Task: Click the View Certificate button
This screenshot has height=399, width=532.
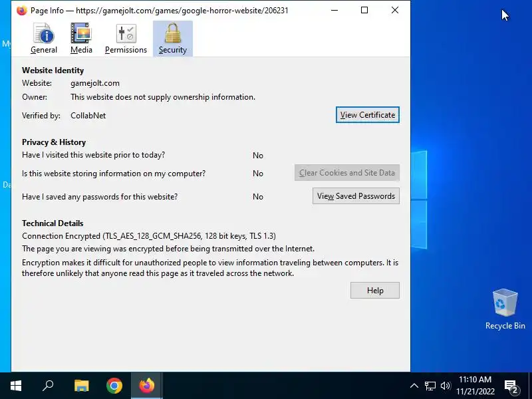Action: (x=368, y=115)
